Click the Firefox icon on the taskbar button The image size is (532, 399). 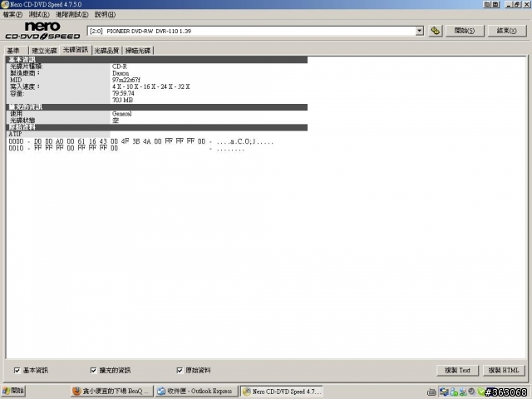[77, 392]
